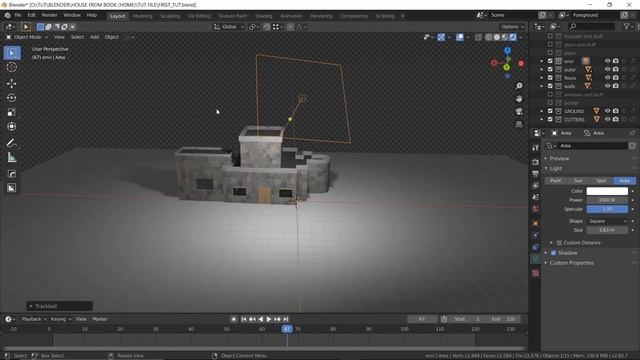The height and width of the screenshot is (360, 640).
Task: Open the Playback dropdown in timeline
Action: pos(33,319)
